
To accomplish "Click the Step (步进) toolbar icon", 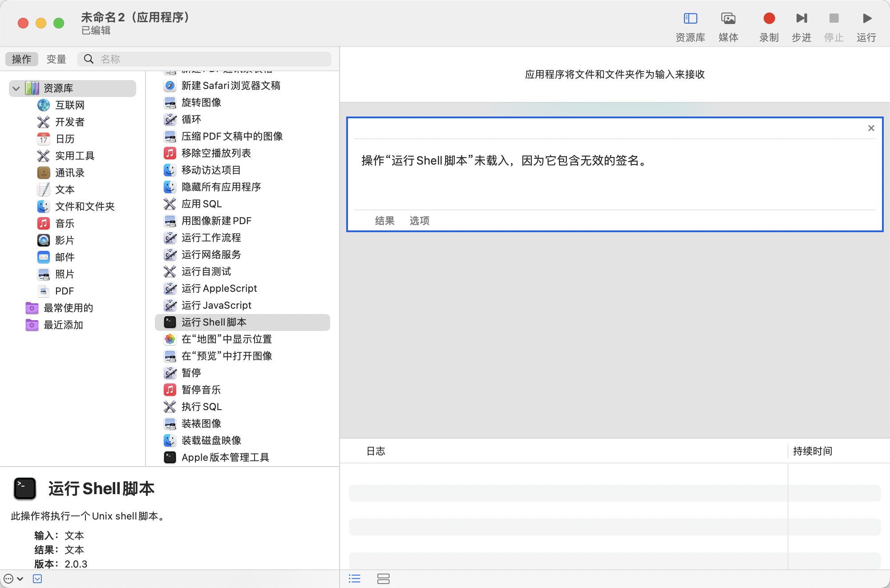I will pos(801,19).
